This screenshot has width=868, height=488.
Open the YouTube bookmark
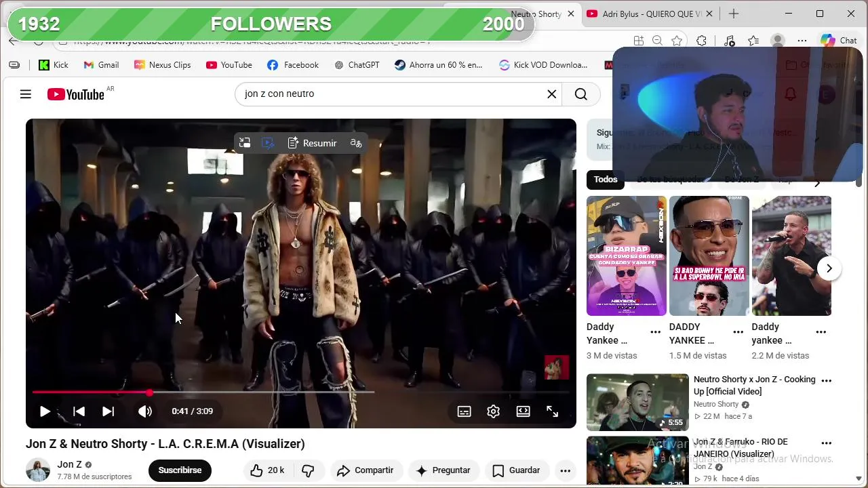point(229,65)
